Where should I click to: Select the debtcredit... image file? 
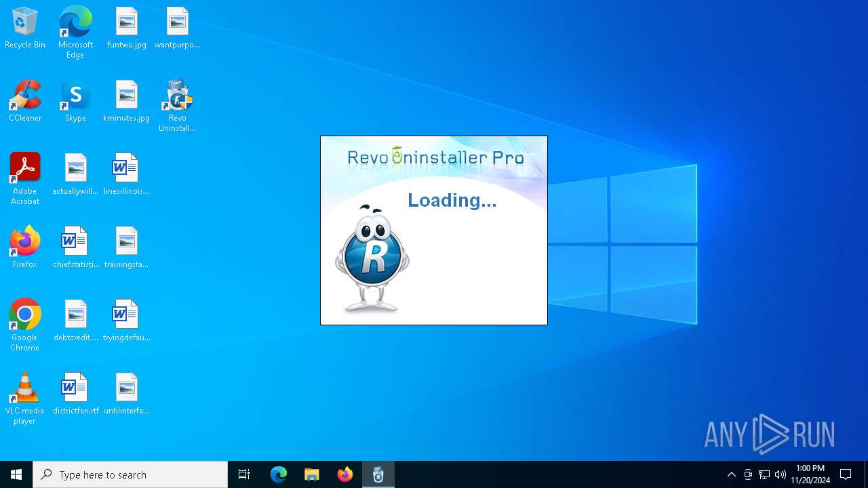pyautogui.click(x=75, y=321)
